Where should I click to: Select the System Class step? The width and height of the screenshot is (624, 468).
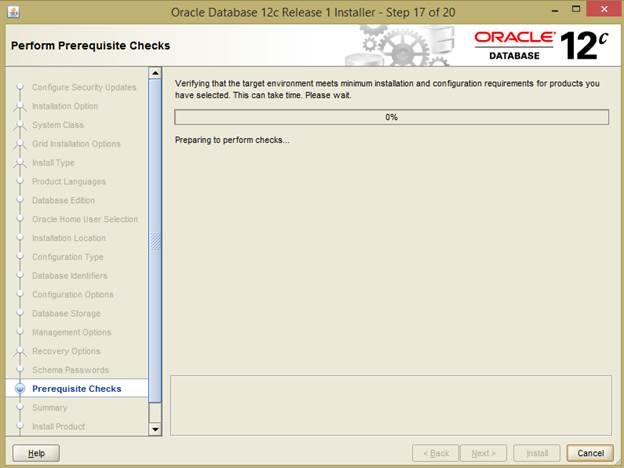click(58, 125)
